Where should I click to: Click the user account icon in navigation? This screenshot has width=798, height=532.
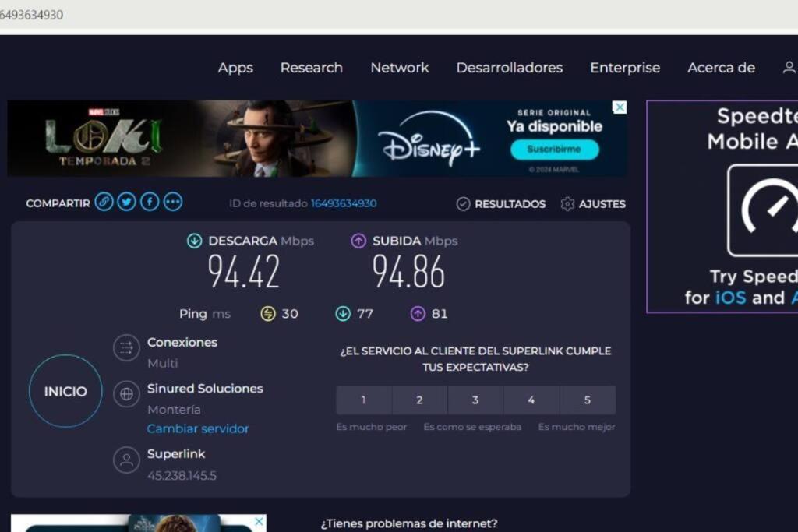click(x=789, y=67)
